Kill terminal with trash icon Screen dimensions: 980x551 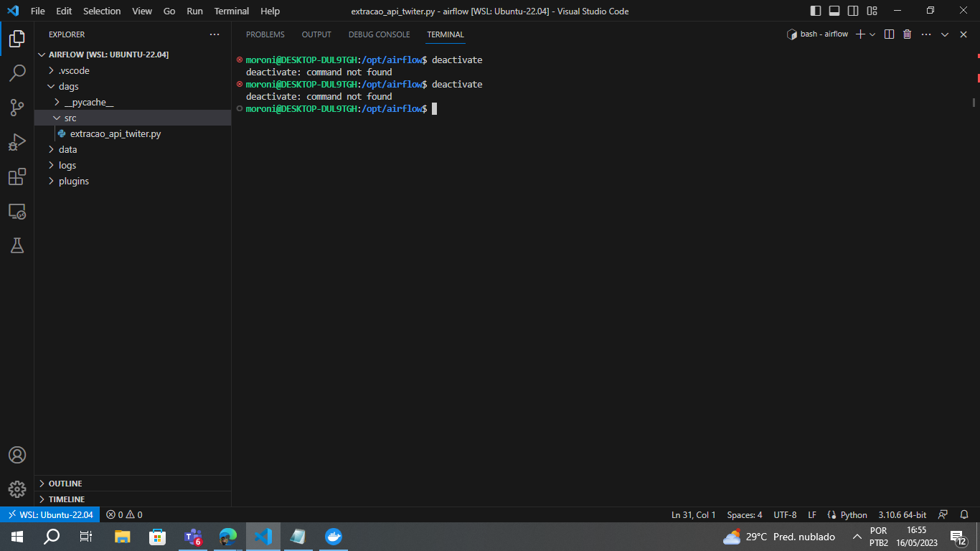(x=907, y=34)
